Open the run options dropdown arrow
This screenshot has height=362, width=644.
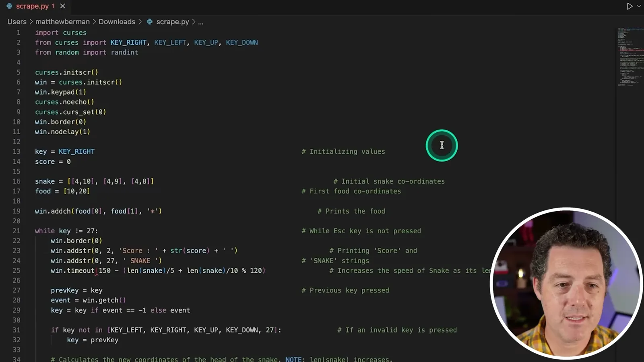639,6
